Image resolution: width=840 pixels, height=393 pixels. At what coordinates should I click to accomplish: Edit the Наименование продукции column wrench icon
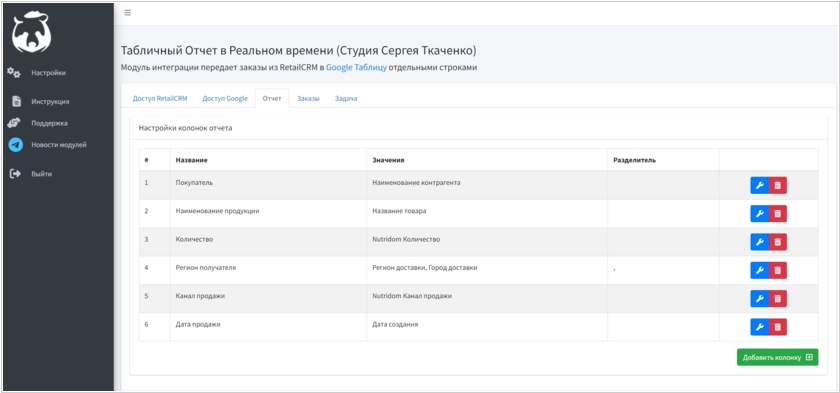(x=759, y=214)
